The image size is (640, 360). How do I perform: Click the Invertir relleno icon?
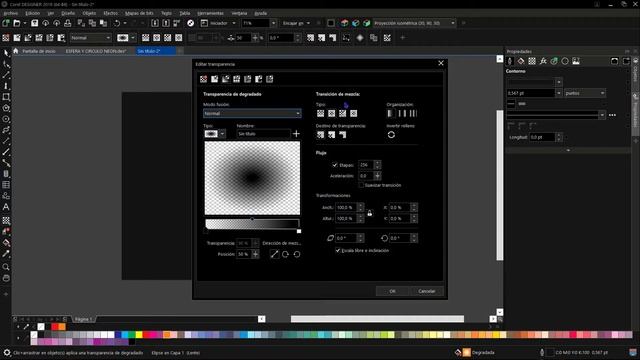(x=391, y=135)
